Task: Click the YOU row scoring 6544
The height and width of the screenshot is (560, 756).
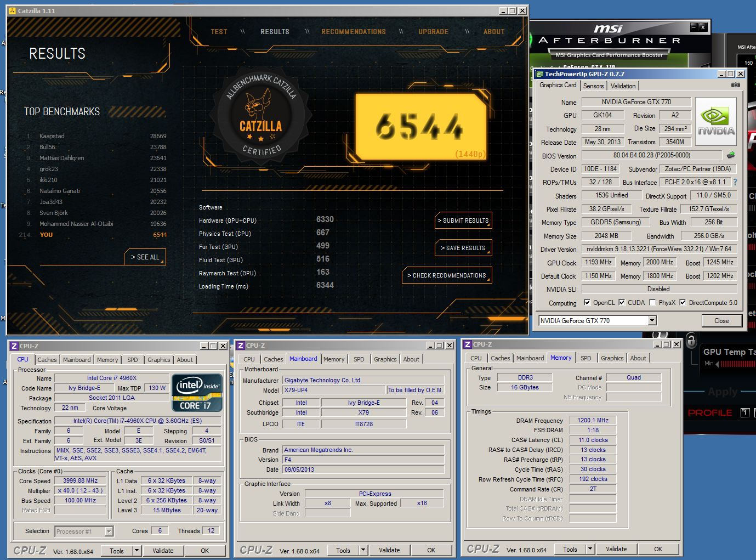Action: pyautogui.click(x=93, y=235)
